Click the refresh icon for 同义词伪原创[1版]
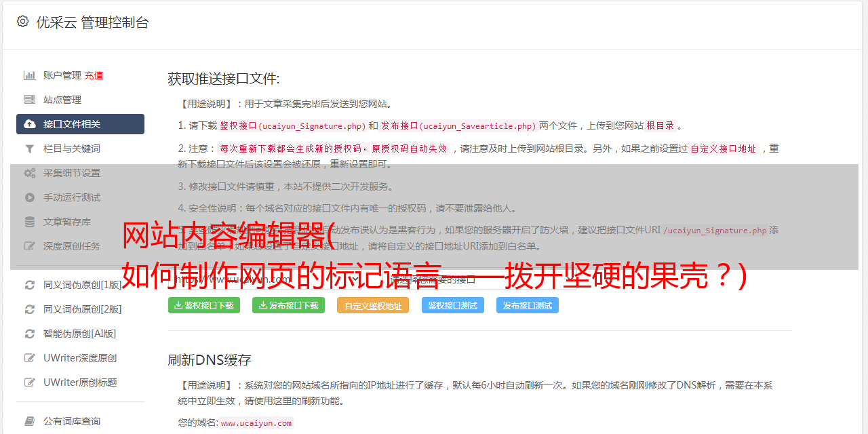This screenshot has width=868, height=434. 30,285
